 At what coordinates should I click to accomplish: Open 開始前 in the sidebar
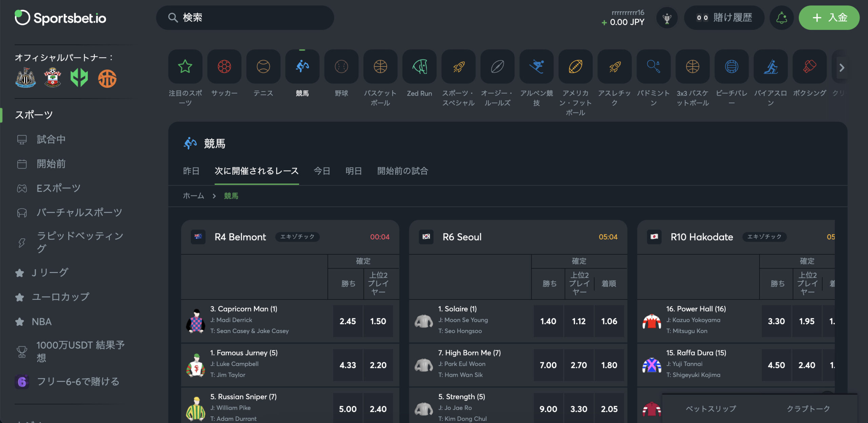[x=51, y=164]
